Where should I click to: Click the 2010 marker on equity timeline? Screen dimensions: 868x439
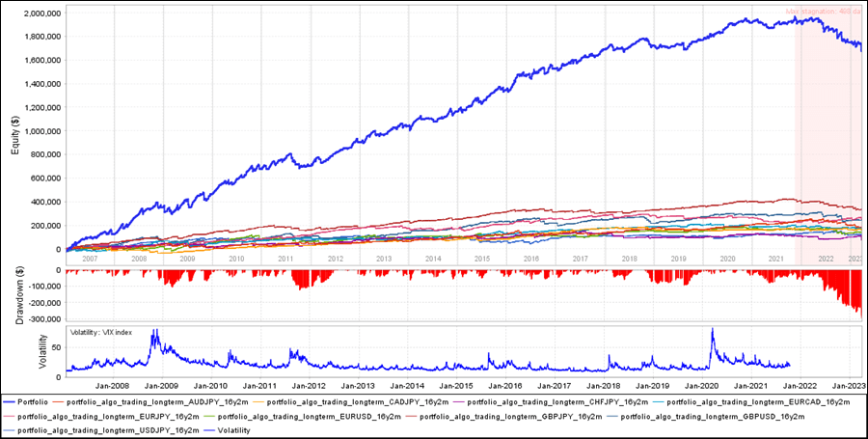tap(235, 259)
